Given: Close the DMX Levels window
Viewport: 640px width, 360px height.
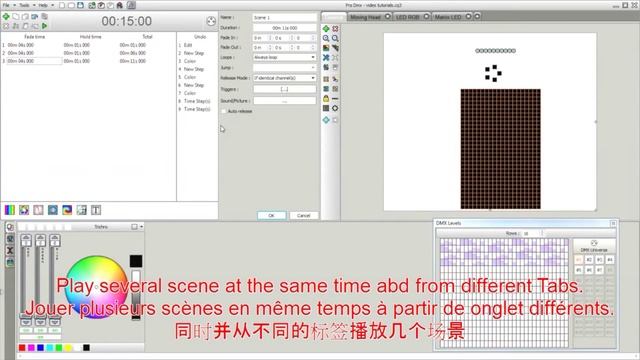Looking at the screenshot, I should (x=613, y=223).
